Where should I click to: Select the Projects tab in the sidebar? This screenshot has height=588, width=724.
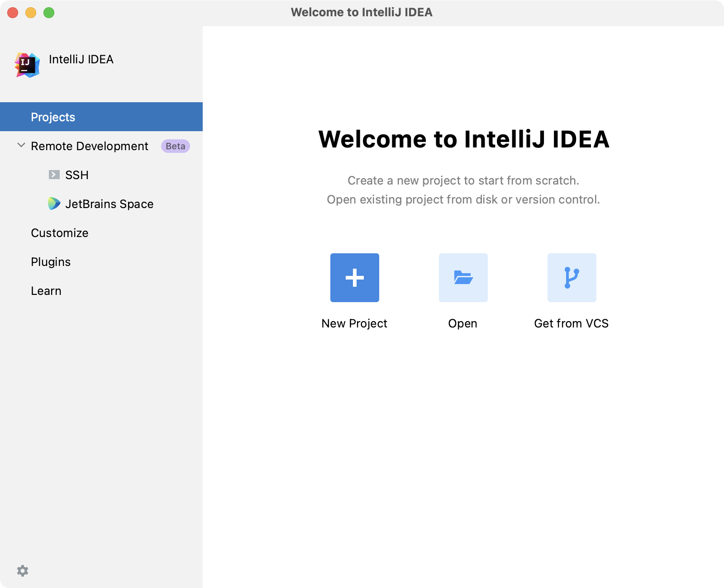coord(101,117)
